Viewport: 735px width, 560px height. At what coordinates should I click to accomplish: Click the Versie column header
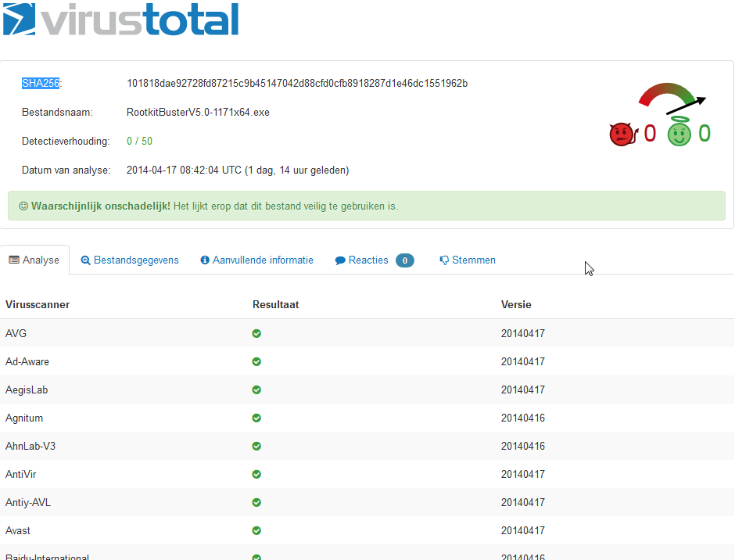point(516,305)
